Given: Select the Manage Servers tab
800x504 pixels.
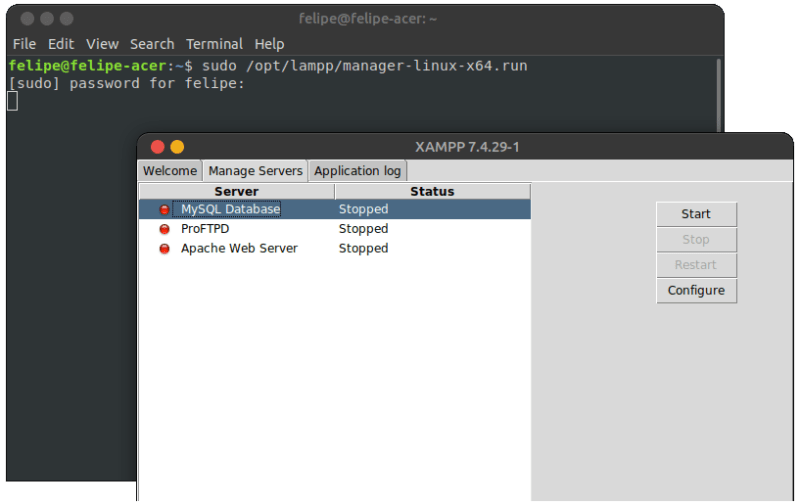Looking at the screenshot, I should [x=255, y=170].
